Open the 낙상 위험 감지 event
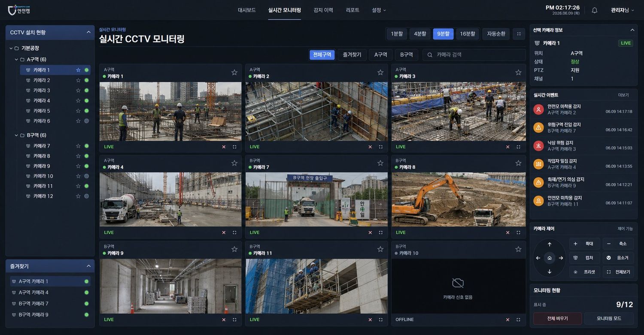Viewport: 644px width, 335px height. pos(583,146)
